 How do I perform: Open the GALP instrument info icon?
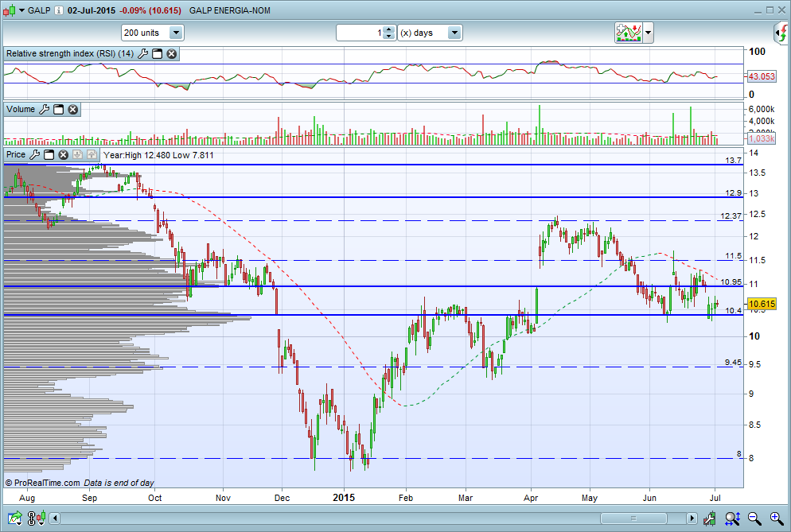(x=59, y=10)
